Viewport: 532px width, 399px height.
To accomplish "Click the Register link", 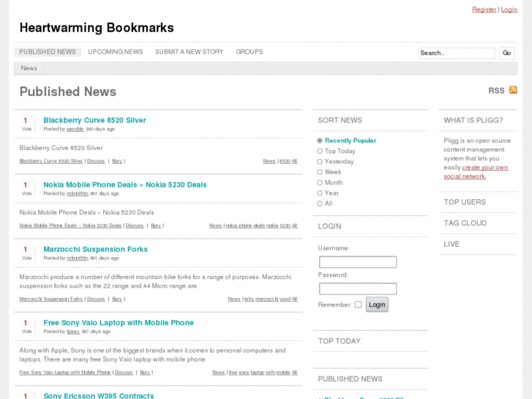I will click(x=484, y=10).
